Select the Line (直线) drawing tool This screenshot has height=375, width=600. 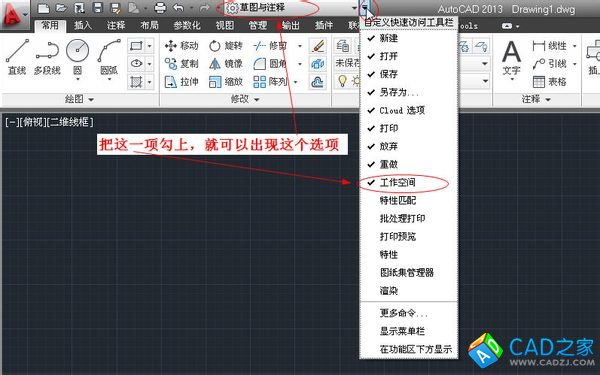tap(17, 57)
